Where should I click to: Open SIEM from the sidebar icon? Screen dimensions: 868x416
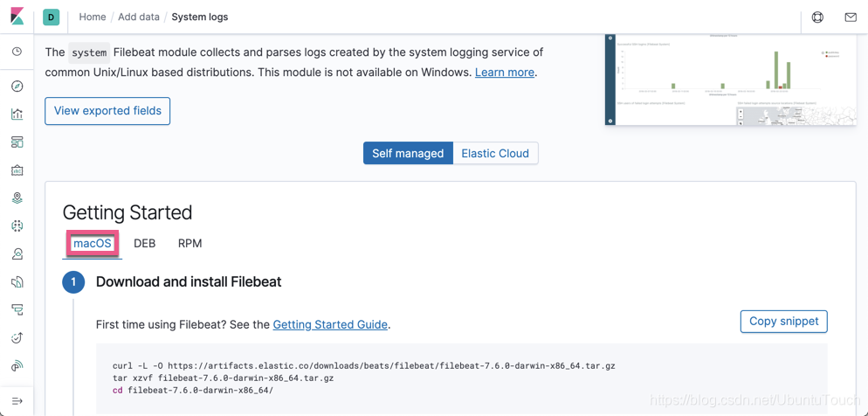tap(17, 365)
